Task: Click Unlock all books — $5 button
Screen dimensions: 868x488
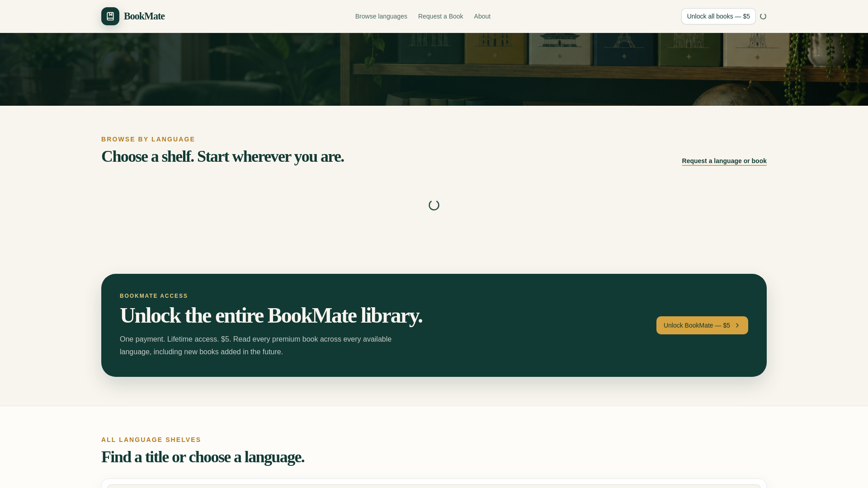Action: [x=718, y=16]
